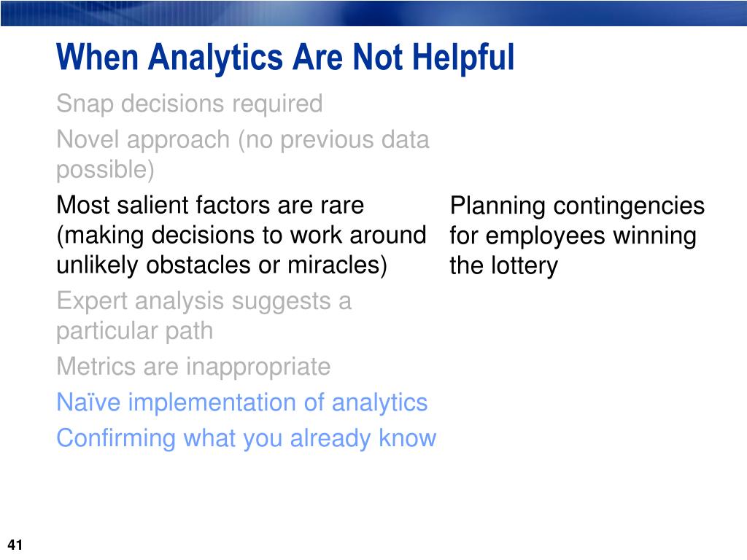Select 'Planning contingencies' example text
The height and width of the screenshot is (560, 747).
[x=578, y=206]
